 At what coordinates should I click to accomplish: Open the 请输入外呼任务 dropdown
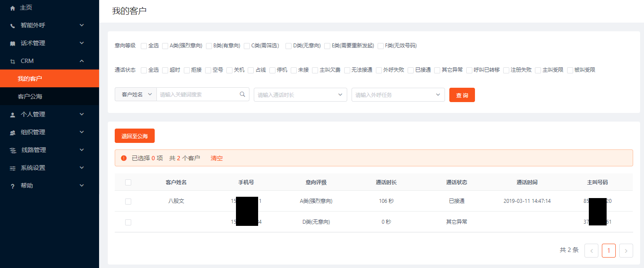click(x=398, y=95)
